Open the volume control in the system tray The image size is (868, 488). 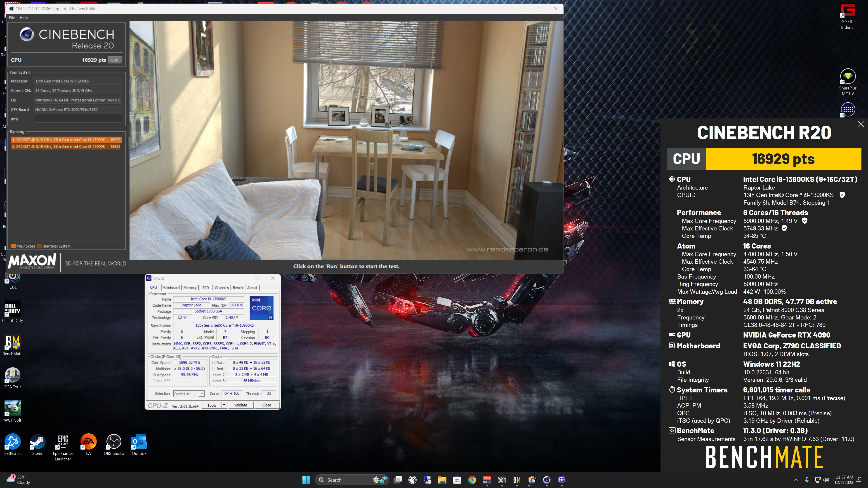(826, 480)
